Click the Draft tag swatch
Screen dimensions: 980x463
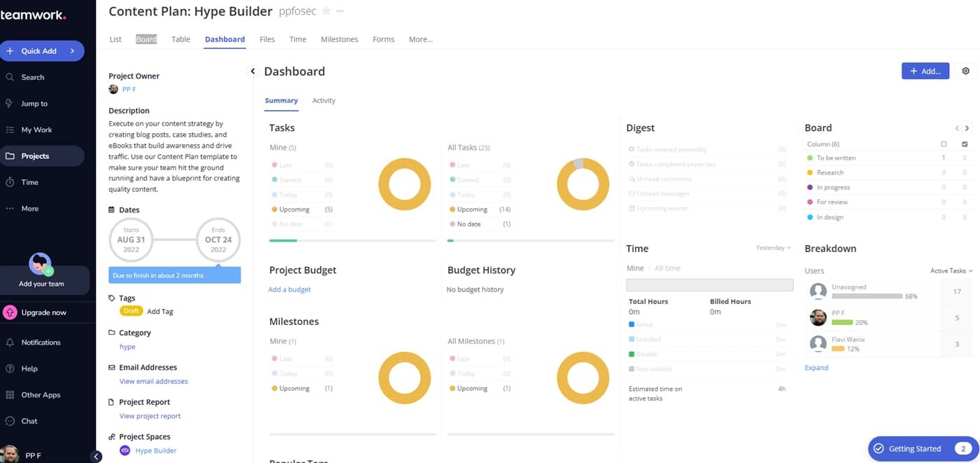tap(130, 310)
